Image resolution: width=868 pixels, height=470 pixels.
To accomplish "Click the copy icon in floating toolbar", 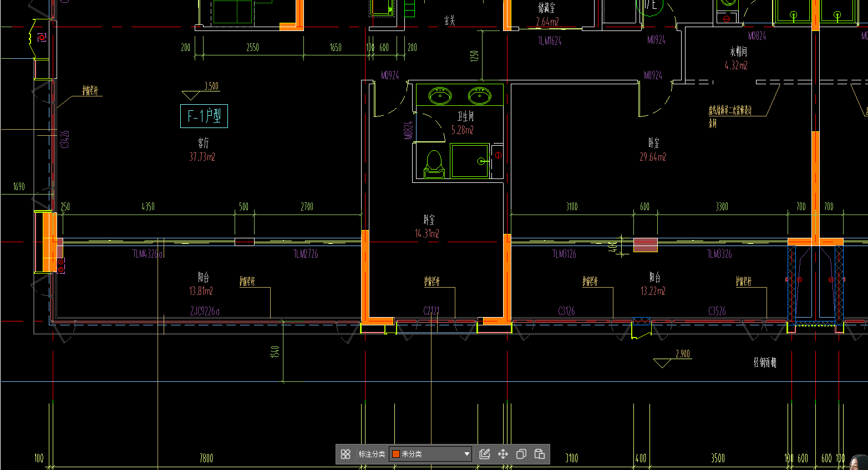I will pos(521,454).
